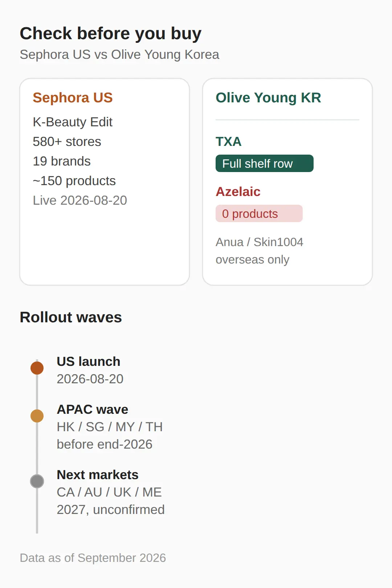Select the 'Olive Young KR' card title
The width and height of the screenshot is (392, 588).
[x=268, y=98]
